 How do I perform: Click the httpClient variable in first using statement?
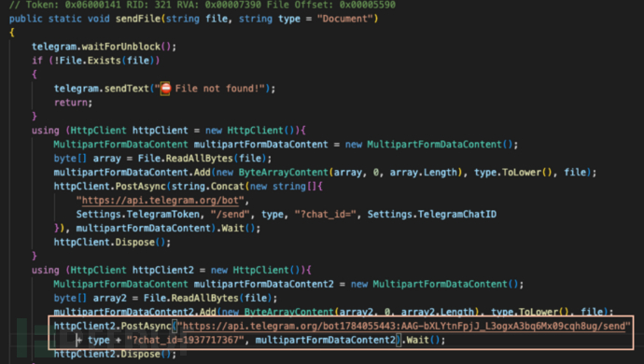point(160,131)
